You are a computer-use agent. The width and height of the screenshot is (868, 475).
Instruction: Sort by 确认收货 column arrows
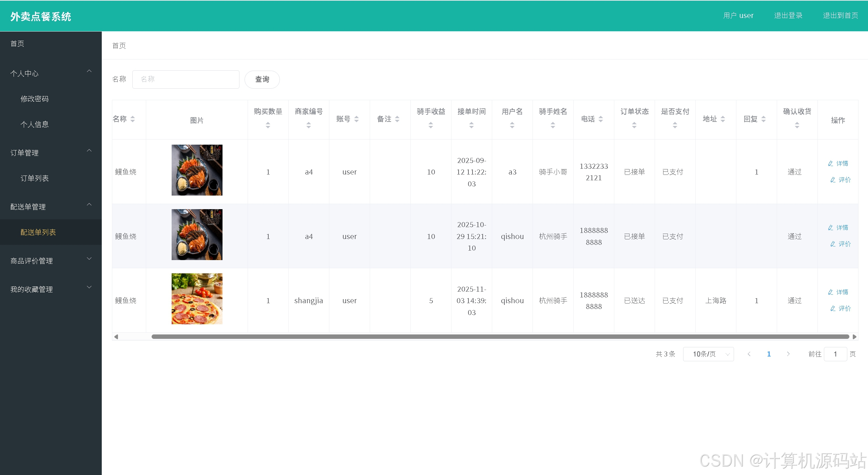(x=797, y=125)
